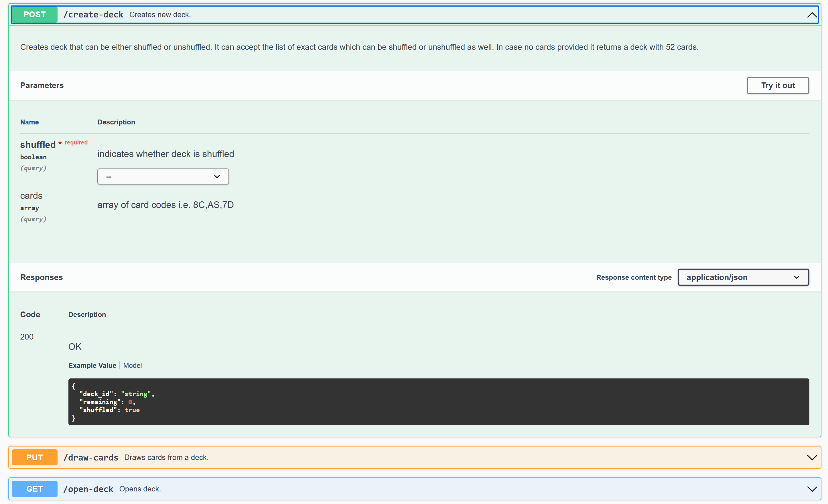Click the 'required' label next to shuffled

[x=76, y=142]
